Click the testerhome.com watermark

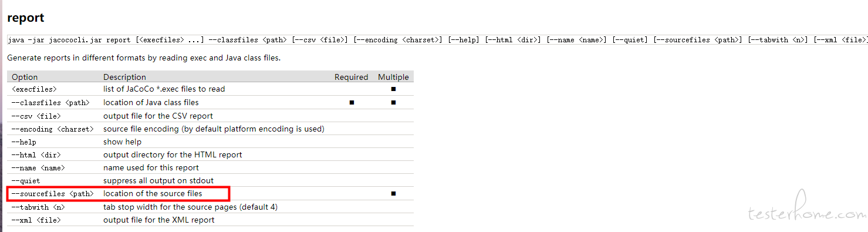tap(806, 214)
